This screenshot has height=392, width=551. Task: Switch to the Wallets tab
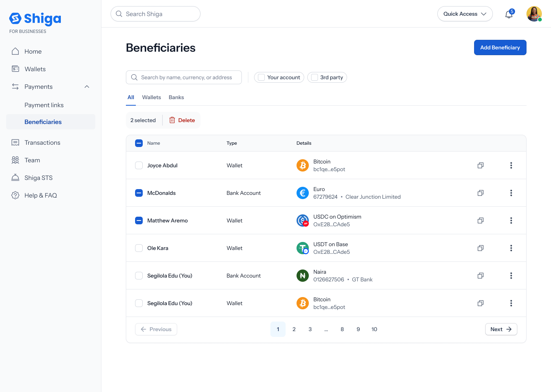pos(152,97)
